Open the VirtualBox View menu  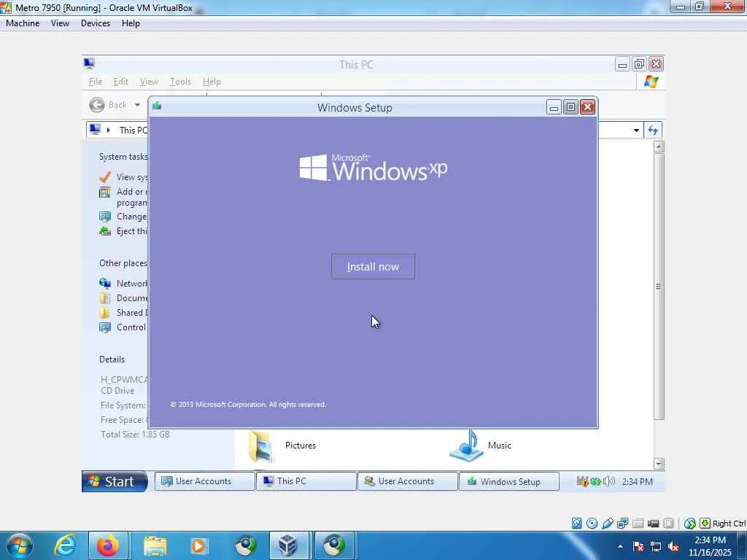[x=60, y=23]
